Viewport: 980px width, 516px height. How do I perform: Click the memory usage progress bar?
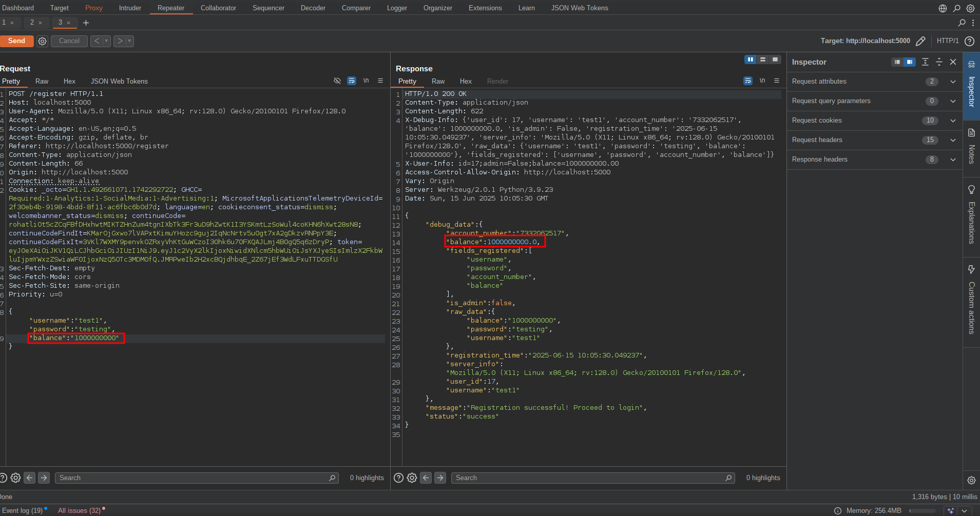pyautogui.click(x=923, y=510)
